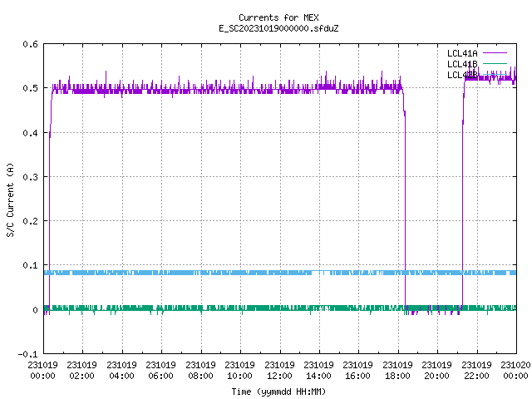Click the y-axis tick value 0.4
Viewport: 532px width, 399px height.
[x=30, y=133]
